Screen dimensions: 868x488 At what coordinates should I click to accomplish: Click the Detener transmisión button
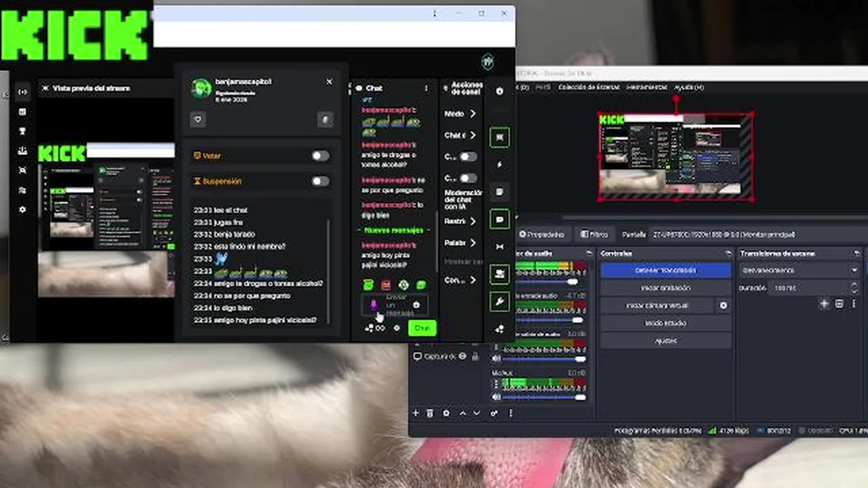point(665,270)
